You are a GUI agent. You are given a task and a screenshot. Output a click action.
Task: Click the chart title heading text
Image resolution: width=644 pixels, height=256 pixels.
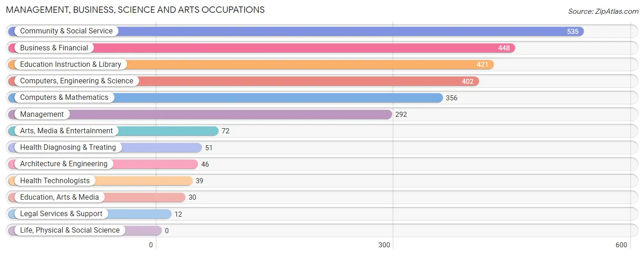coord(135,10)
